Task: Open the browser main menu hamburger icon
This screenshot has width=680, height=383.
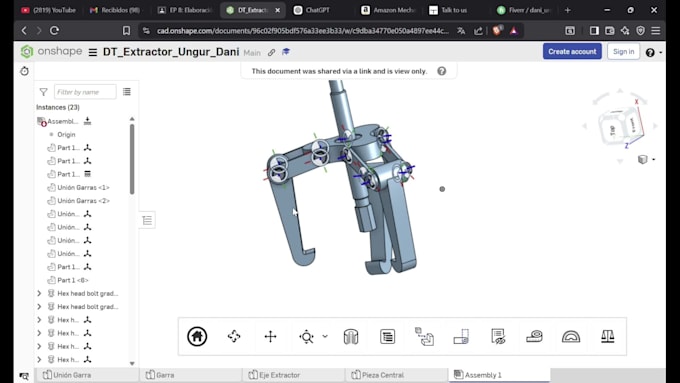Action: (x=656, y=30)
